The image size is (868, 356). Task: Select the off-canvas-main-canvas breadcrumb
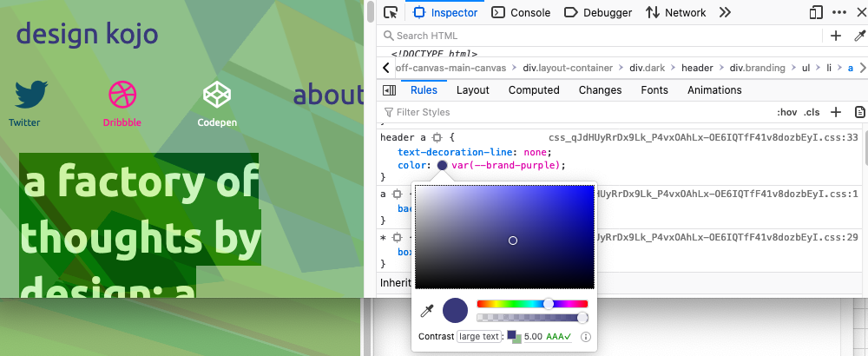(450, 68)
